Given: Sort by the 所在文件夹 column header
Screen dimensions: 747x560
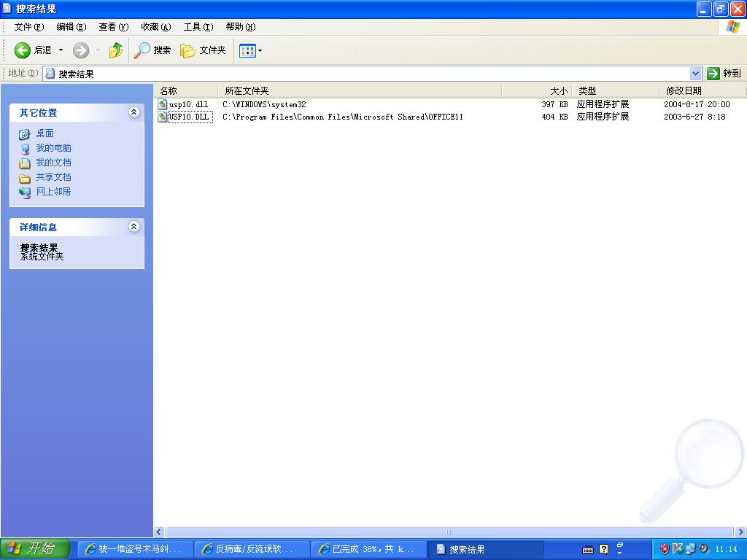Looking at the screenshot, I should click(360, 90).
